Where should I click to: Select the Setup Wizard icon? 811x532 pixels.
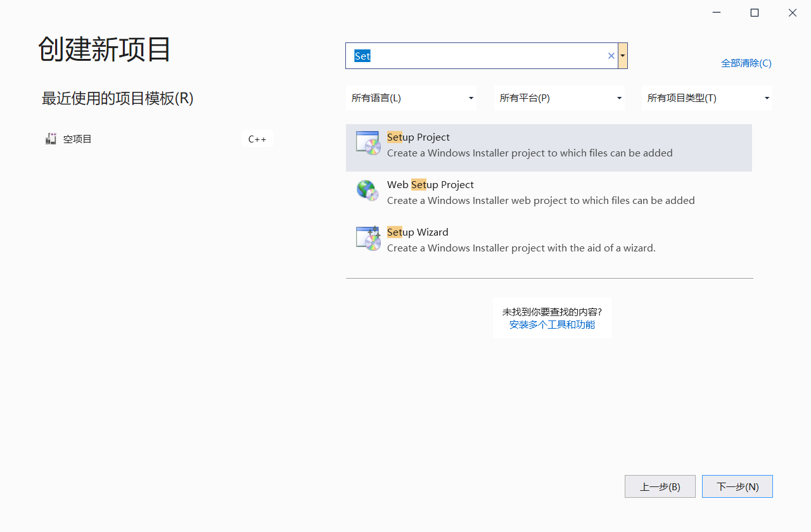click(367, 237)
